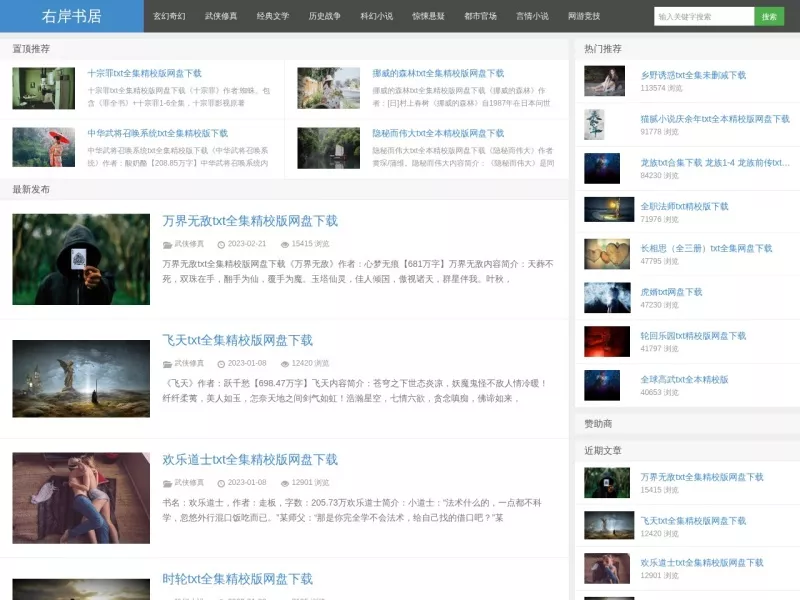Viewport: 800px width, 600px height.
Task: Open 万界无敌 link in 近期文章 list
Action: click(702, 477)
